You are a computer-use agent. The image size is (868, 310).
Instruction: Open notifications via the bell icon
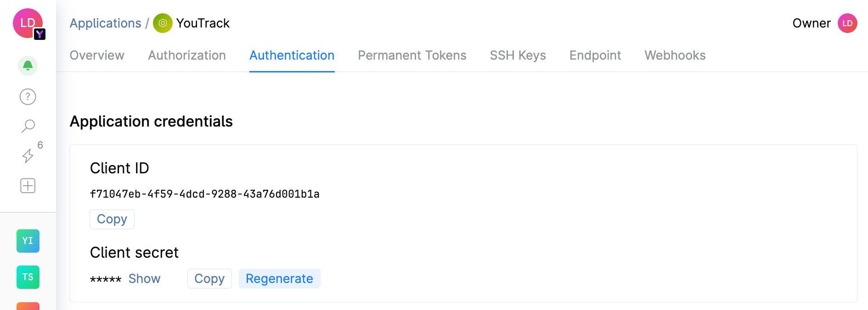tap(28, 66)
